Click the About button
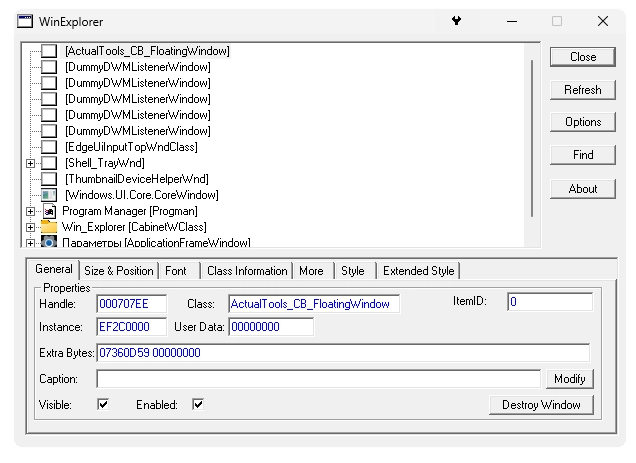The height and width of the screenshot is (463, 636). (x=583, y=189)
